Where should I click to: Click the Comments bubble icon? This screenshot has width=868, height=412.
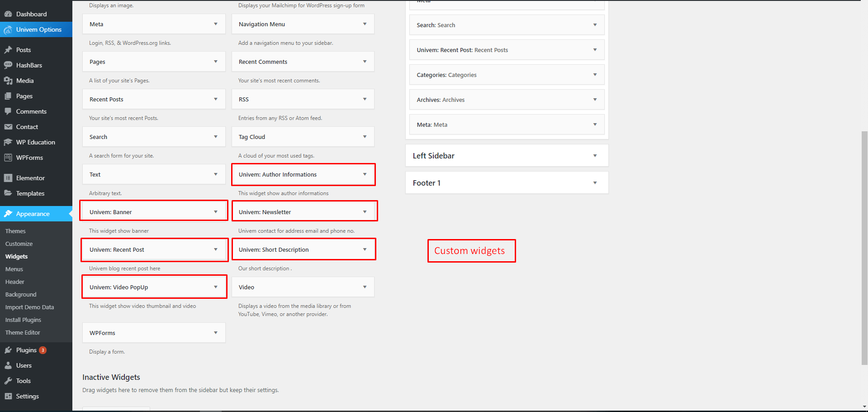click(x=8, y=111)
